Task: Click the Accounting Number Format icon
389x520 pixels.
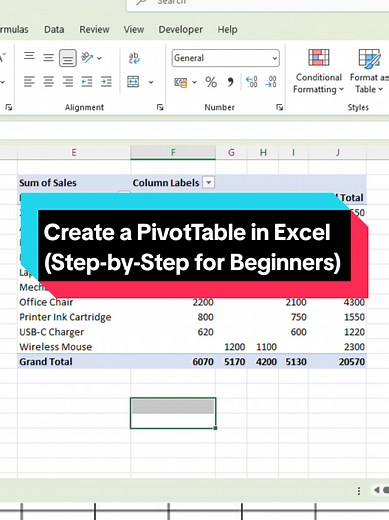Action: coord(181,82)
